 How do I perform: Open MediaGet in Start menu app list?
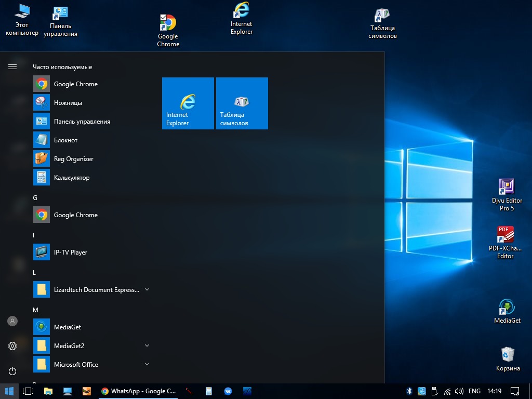91,327
